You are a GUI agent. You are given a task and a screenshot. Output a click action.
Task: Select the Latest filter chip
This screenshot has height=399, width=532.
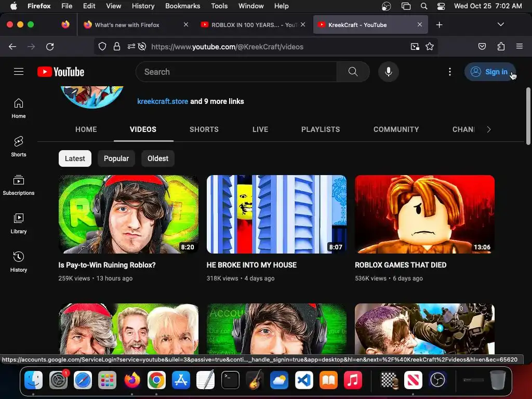75,158
